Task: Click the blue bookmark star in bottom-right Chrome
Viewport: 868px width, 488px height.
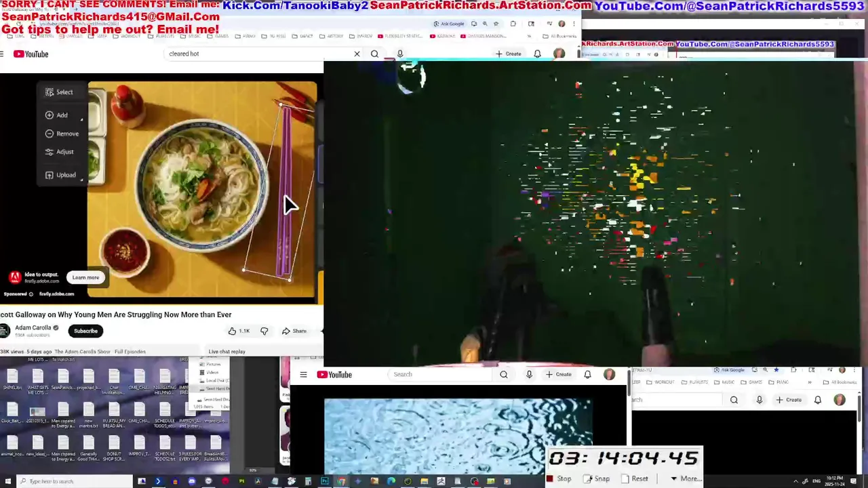Action: (x=776, y=370)
